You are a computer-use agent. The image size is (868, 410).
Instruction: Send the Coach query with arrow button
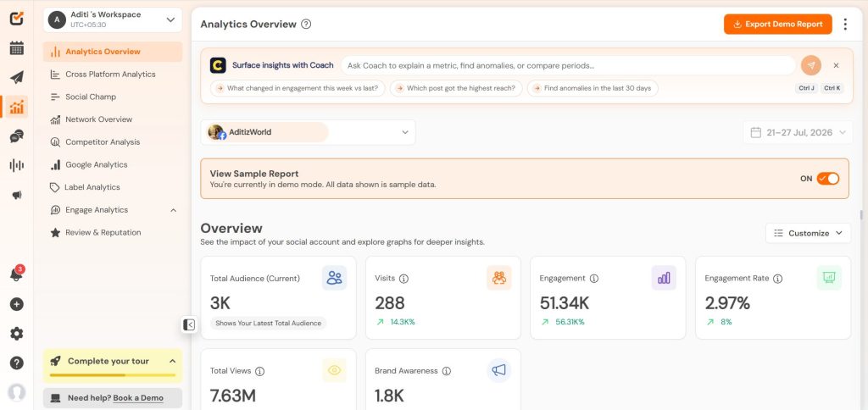[x=811, y=65]
